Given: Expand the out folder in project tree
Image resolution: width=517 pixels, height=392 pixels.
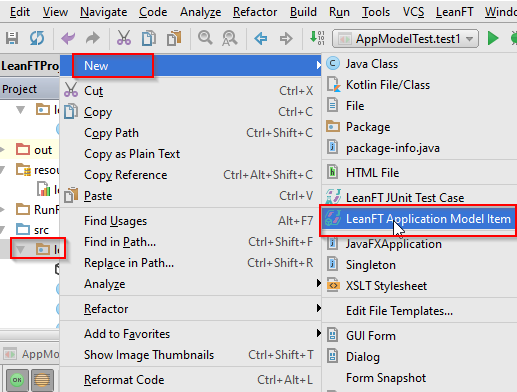Looking at the screenshot, I should 2,149.
